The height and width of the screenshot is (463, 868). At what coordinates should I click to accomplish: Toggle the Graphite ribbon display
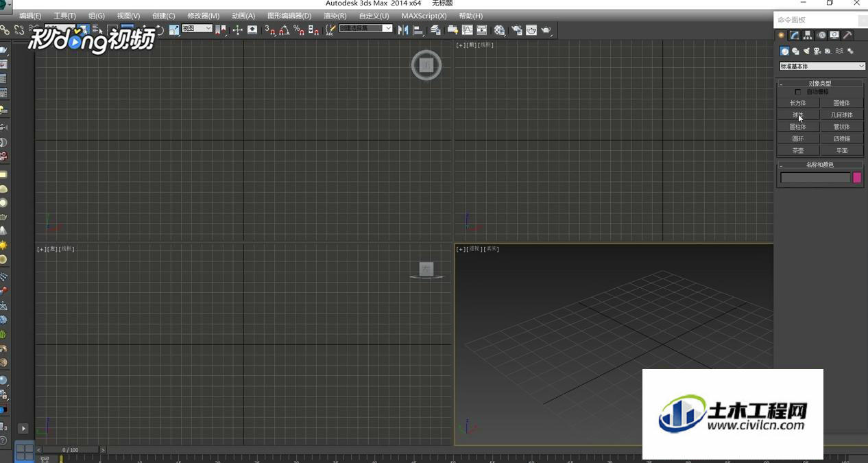point(453,29)
